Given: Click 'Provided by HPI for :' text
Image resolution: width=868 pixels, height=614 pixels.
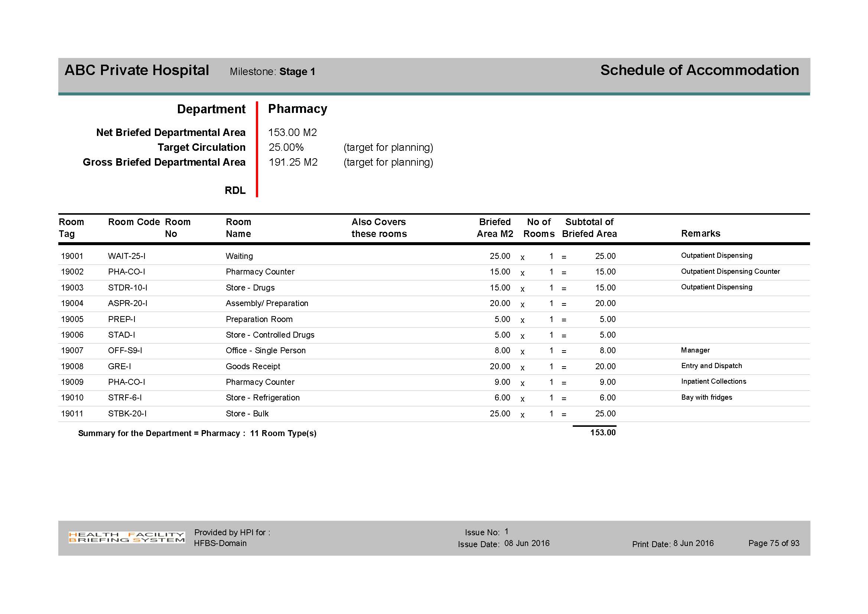Looking at the screenshot, I should click(x=232, y=533).
